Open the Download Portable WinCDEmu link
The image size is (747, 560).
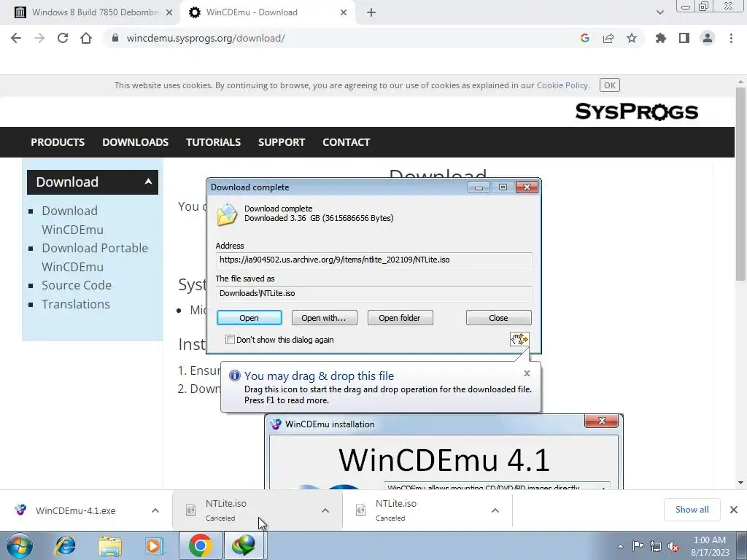pyautogui.click(x=94, y=257)
